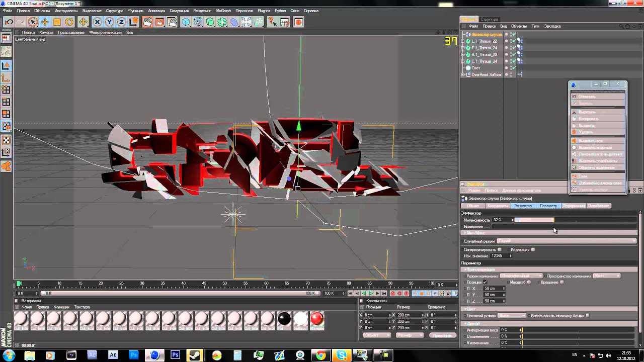Adjust the Информация веса slider
Viewport: 644px width, 362px height.
click(579, 330)
